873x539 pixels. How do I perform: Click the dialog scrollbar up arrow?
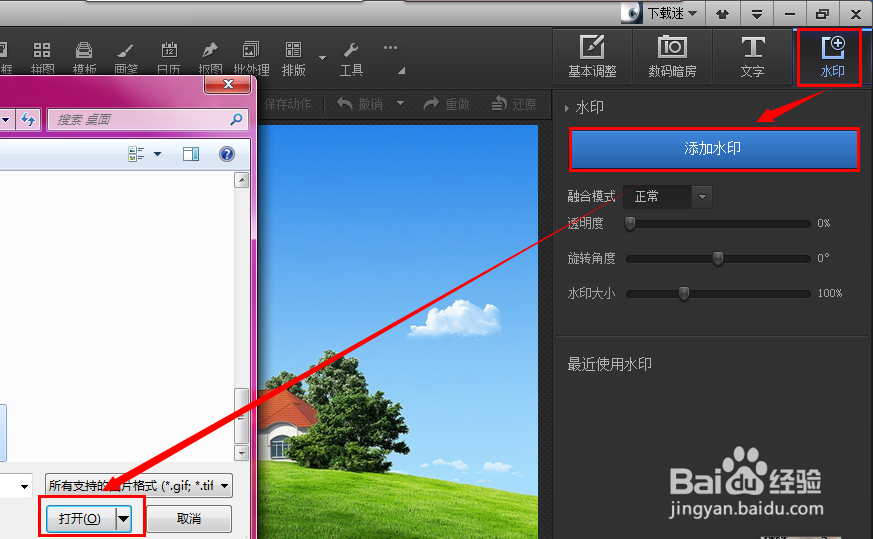pos(242,180)
